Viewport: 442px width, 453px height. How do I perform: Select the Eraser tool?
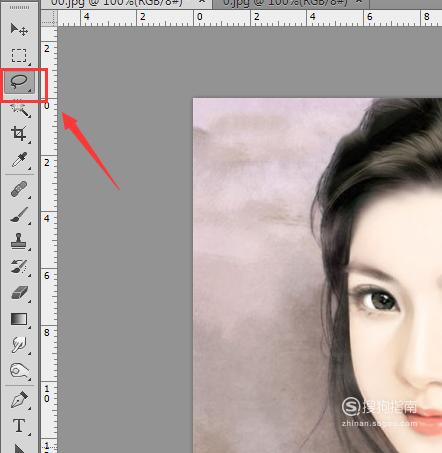(19, 293)
